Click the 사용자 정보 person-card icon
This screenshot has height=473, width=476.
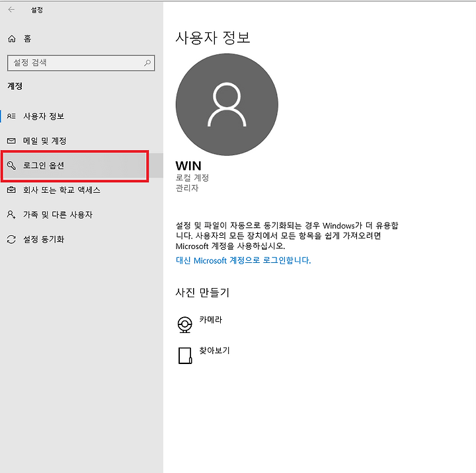[11, 116]
